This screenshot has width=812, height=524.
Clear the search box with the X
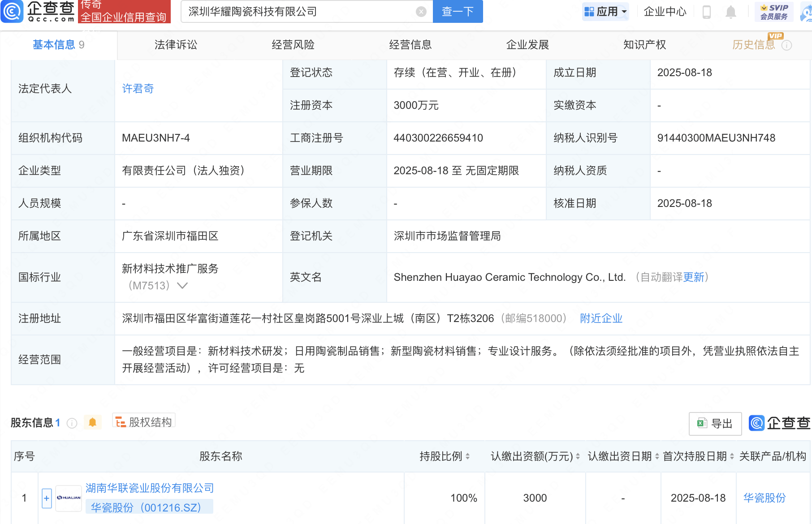[420, 12]
